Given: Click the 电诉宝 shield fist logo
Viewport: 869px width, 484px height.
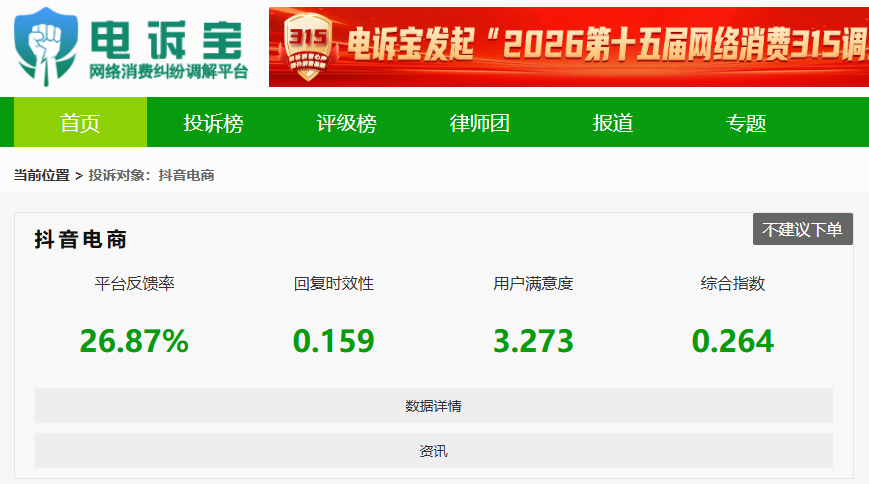Looking at the screenshot, I should click(x=45, y=47).
